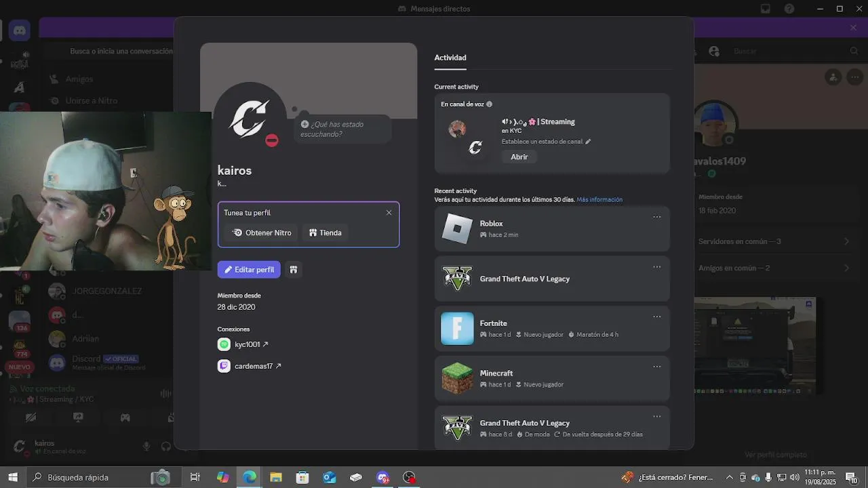Open File Explorer from taskbar
Viewport: 868px width, 488px height.
click(276, 477)
